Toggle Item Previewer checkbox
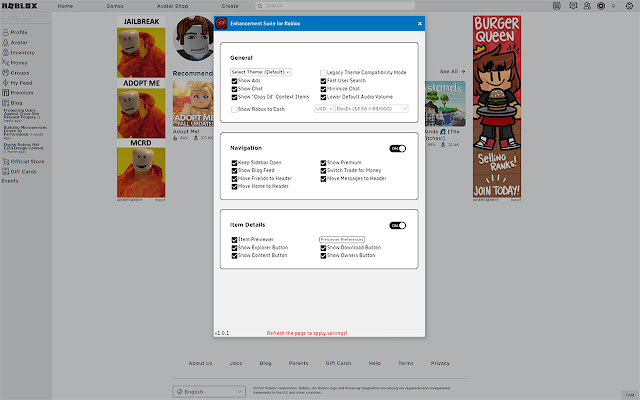Viewport: 640px width, 400px height. click(234, 240)
